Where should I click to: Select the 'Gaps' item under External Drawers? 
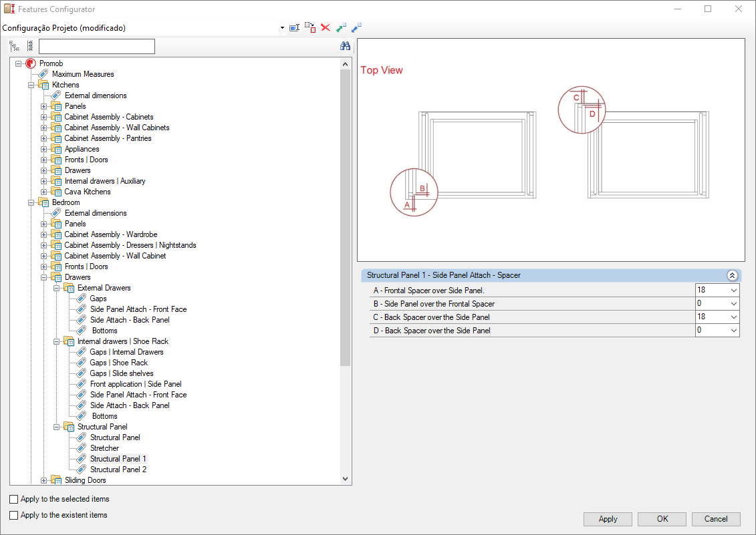[x=98, y=299]
